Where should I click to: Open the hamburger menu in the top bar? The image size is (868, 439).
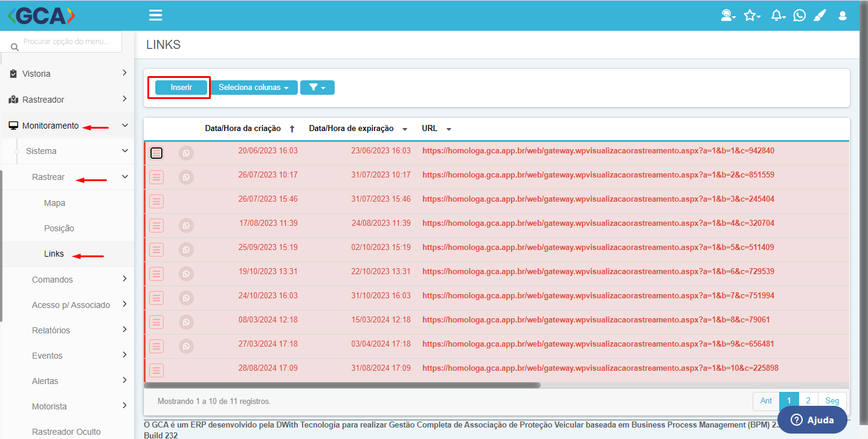tap(155, 15)
